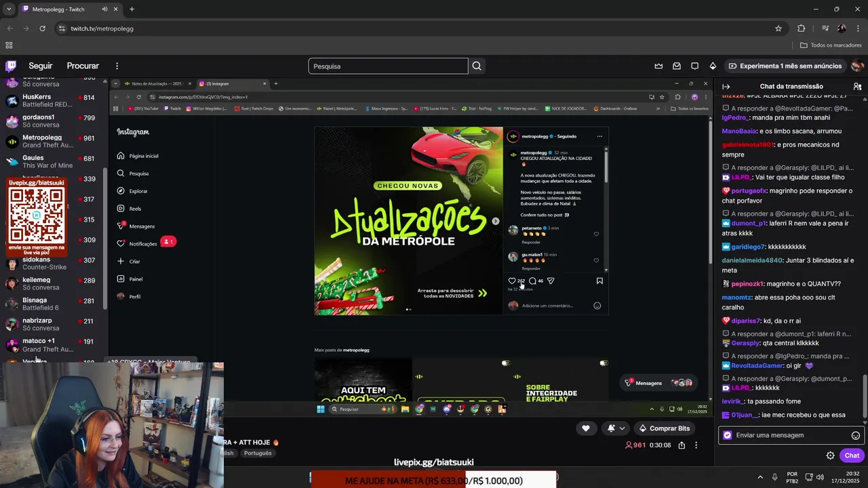Click inside the Pesquisa search field

coord(388,66)
